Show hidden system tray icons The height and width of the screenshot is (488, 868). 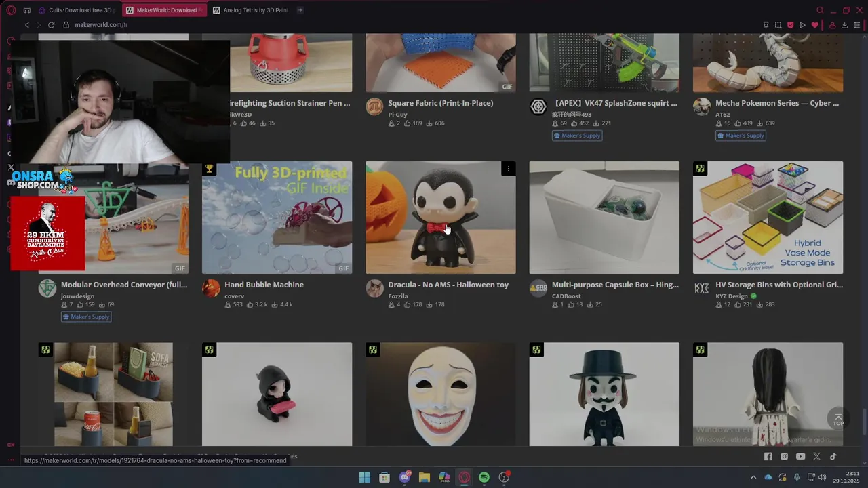(x=753, y=477)
